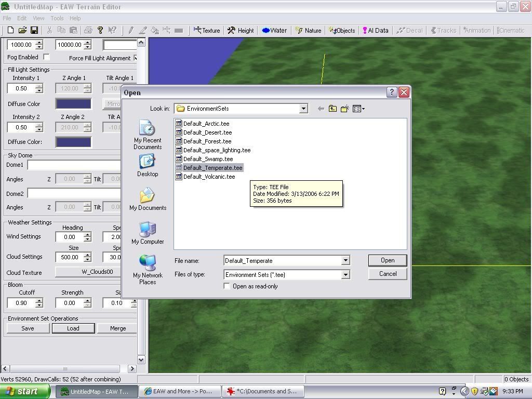Select the Default_Arctic.tee file
532x399 pixels.
(203, 124)
